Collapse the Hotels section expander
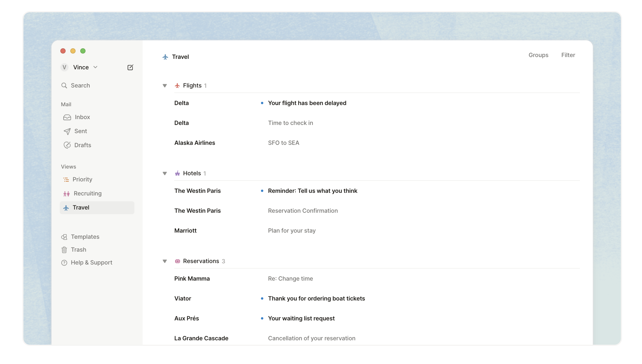The width and height of the screenshot is (642, 364). [165, 173]
